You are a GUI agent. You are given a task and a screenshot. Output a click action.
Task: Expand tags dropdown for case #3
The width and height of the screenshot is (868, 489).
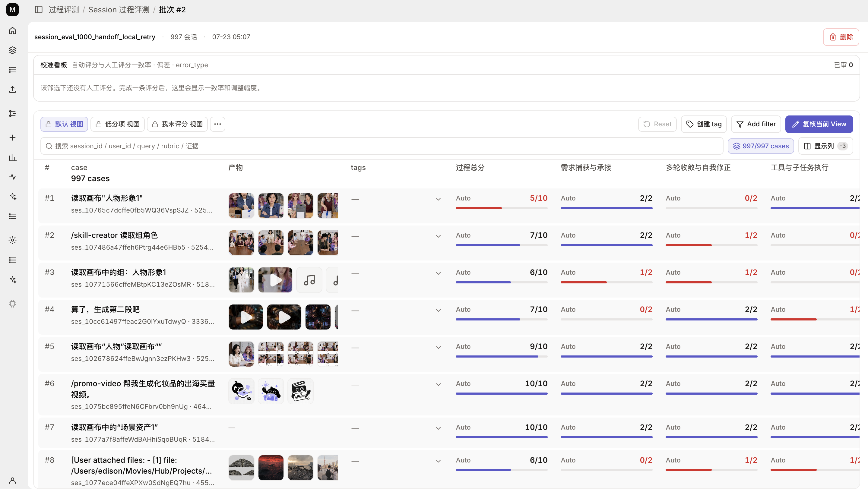click(439, 273)
